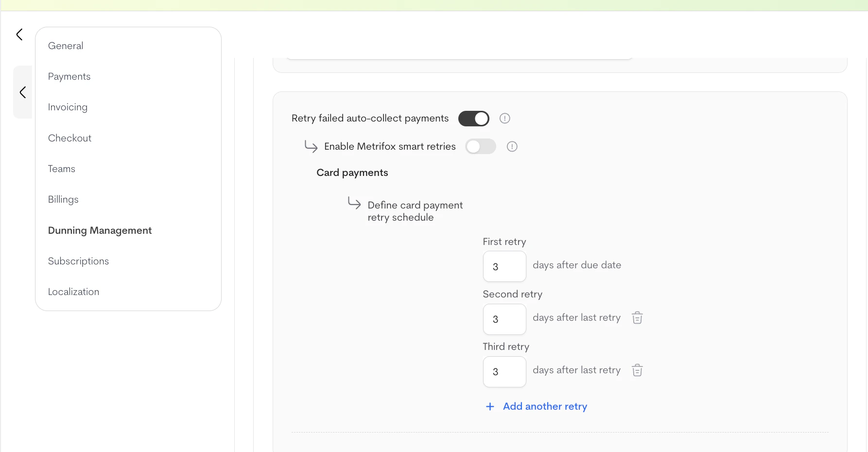Open the Payments settings section
The image size is (868, 452).
pos(69,76)
